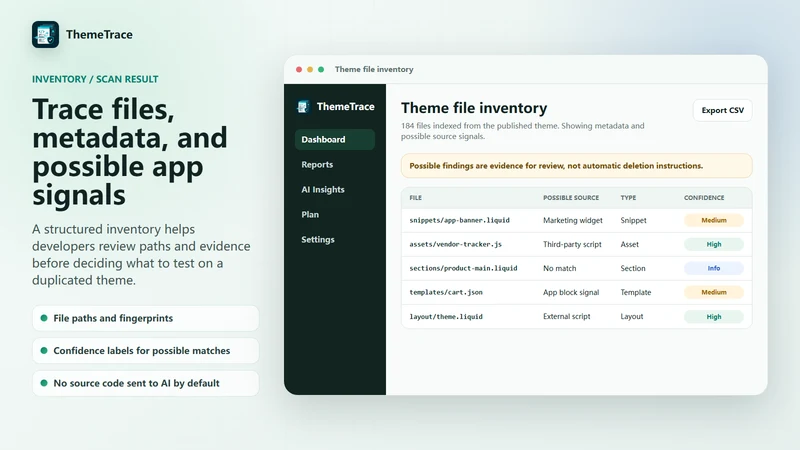This screenshot has width=800, height=450.
Task: Click the ThemeTrace name in the sidebar
Action: pos(345,107)
